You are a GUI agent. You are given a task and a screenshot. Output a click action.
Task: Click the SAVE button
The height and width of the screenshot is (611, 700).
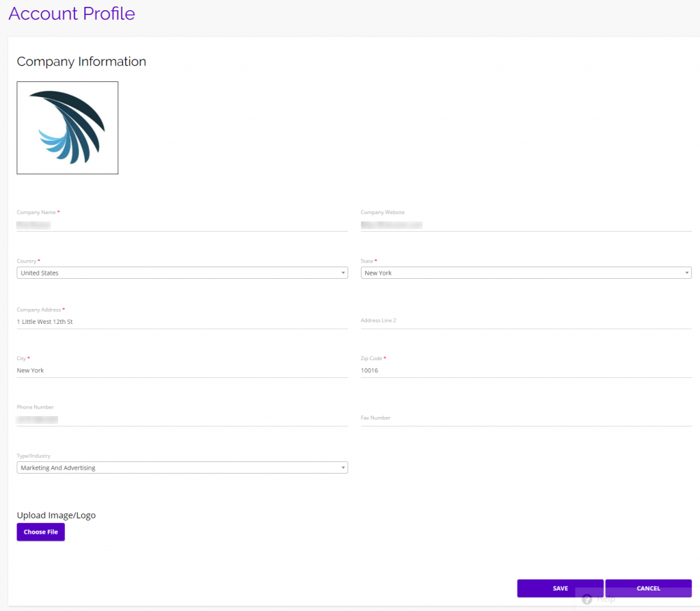[x=560, y=588]
